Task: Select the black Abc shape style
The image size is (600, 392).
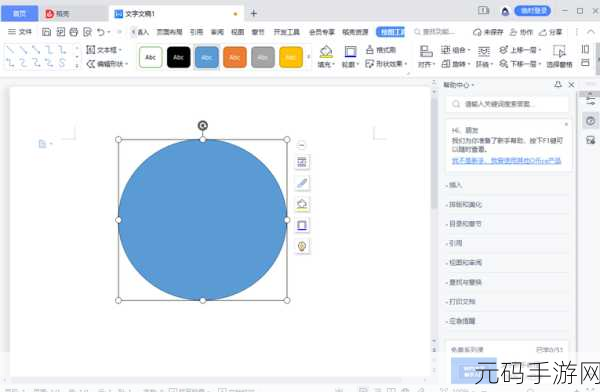Action: (x=179, y=57)
